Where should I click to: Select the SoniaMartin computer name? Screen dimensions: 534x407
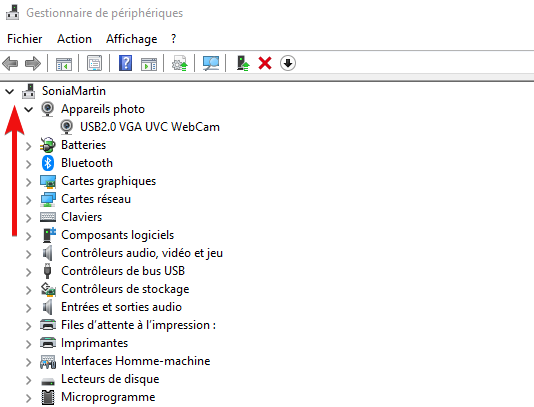point(74,91)
